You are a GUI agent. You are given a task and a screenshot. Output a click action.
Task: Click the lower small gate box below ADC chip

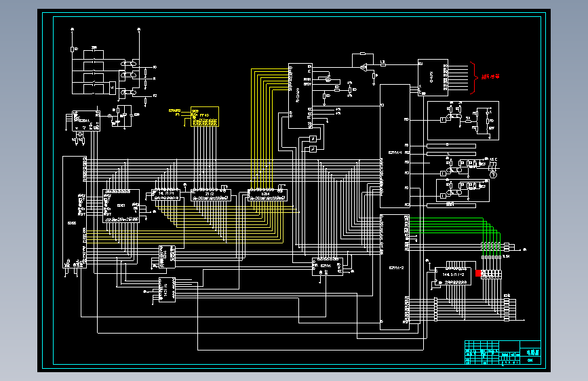tap(313, 149)
